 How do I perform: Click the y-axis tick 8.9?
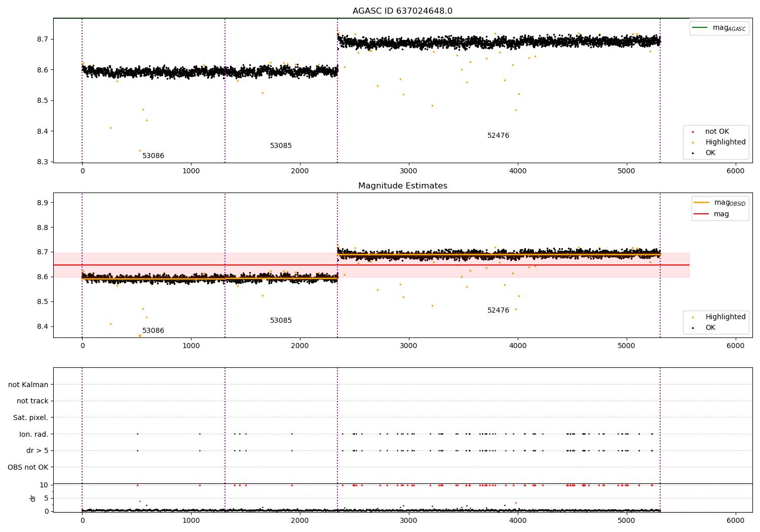(x=42, y=203)
